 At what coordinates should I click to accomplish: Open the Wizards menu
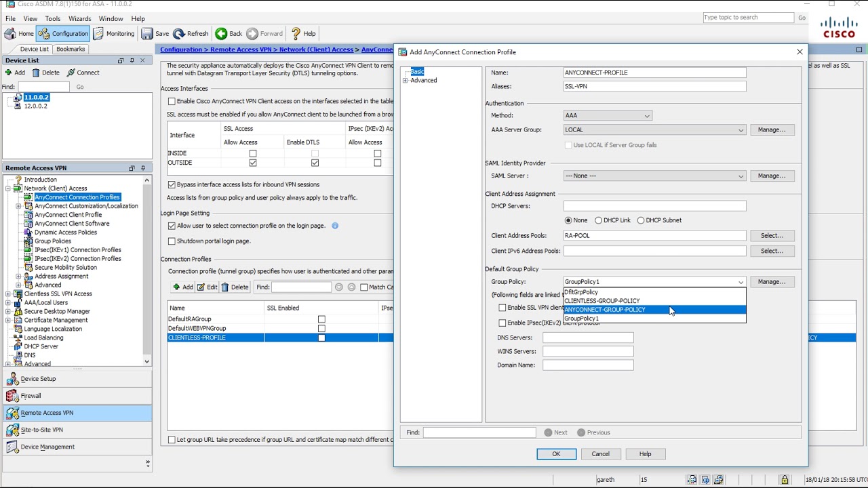click(x=80, y=19)
